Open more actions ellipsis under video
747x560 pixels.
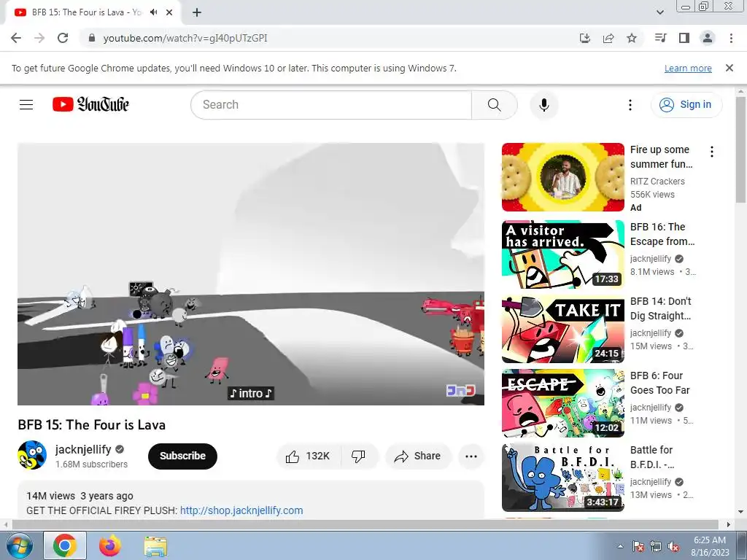[471, 456]
